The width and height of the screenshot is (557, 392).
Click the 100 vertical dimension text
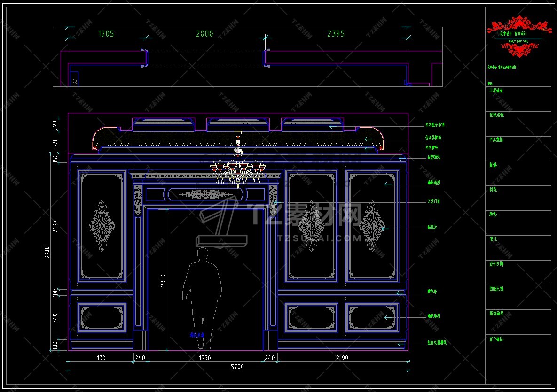click(55, 293)
